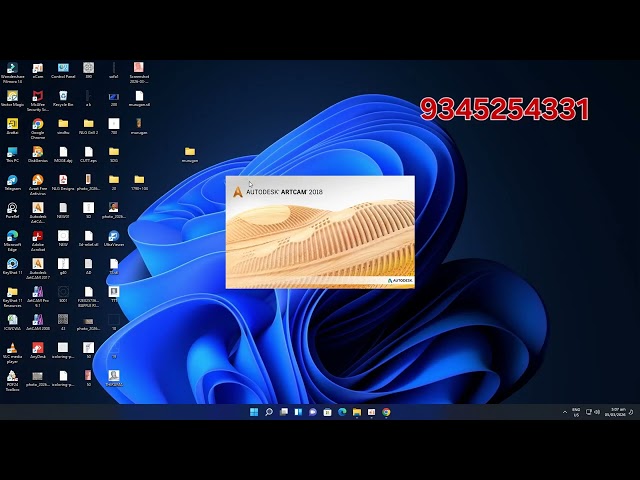Switch to Chrome on the taskbar

click(x=386, y=412)
